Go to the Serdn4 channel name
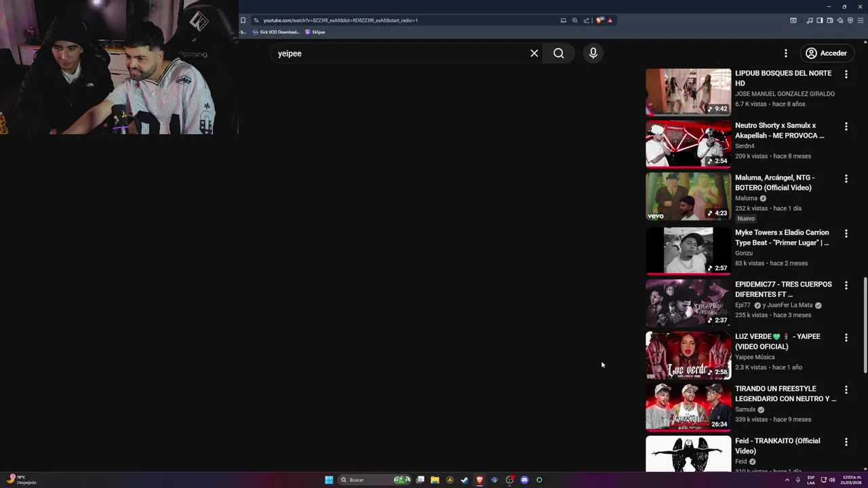The image size is (868, 488). (x=745, y=146)
